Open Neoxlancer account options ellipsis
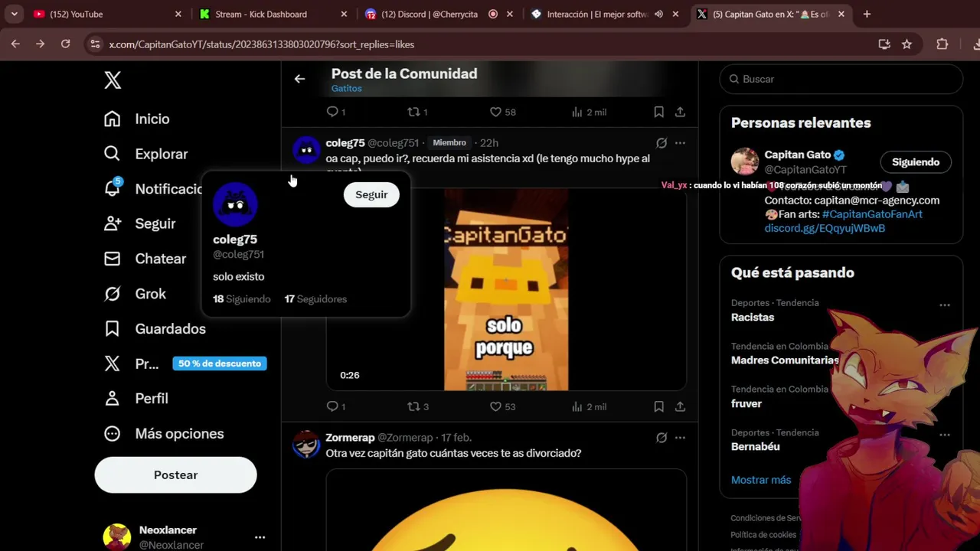The image size is (980, 551). [x=260, y=537]
